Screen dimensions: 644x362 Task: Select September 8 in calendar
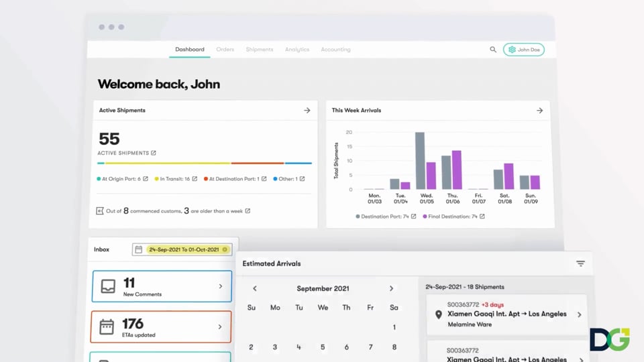click(x=394, y=347)
